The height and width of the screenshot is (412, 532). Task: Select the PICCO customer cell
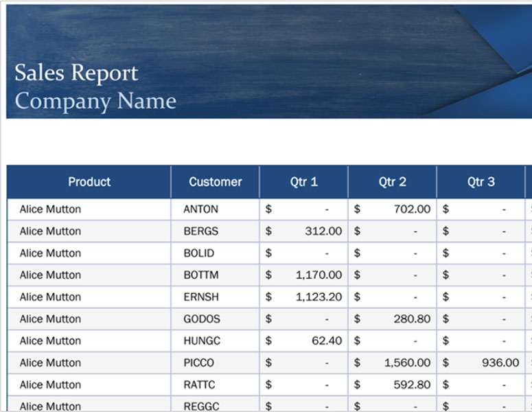click(199, 363)
